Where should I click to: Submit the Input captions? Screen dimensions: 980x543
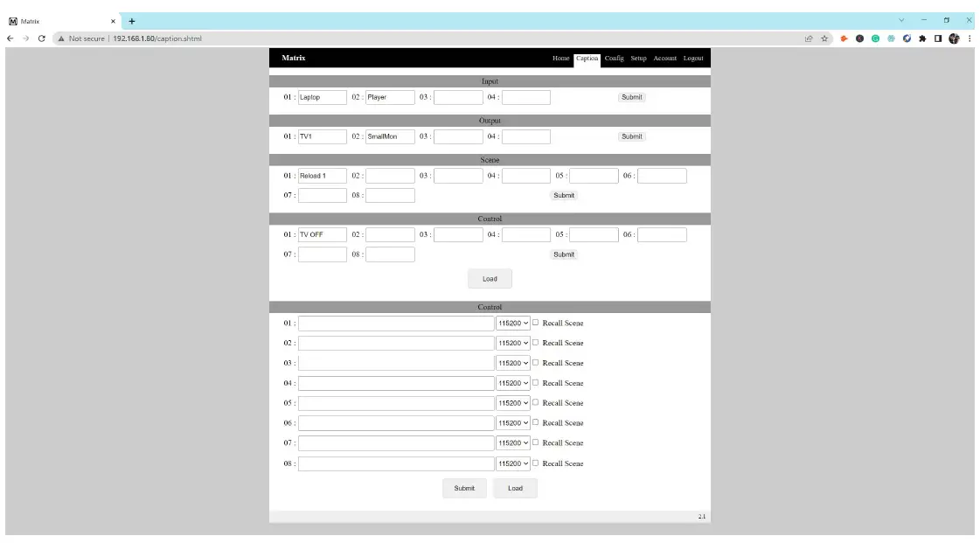[631, 97]
